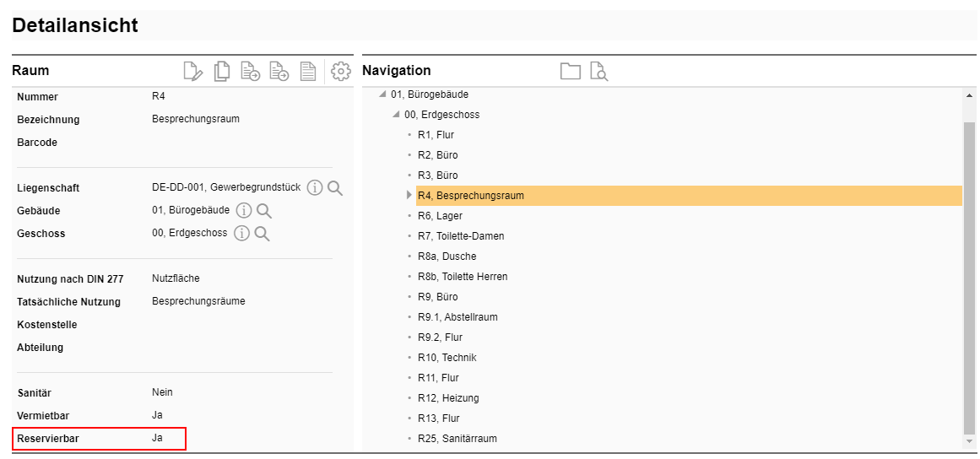980x459 pixels.
Task: Click the navigation scrollbar down arrow
Action: click(968, 441)
